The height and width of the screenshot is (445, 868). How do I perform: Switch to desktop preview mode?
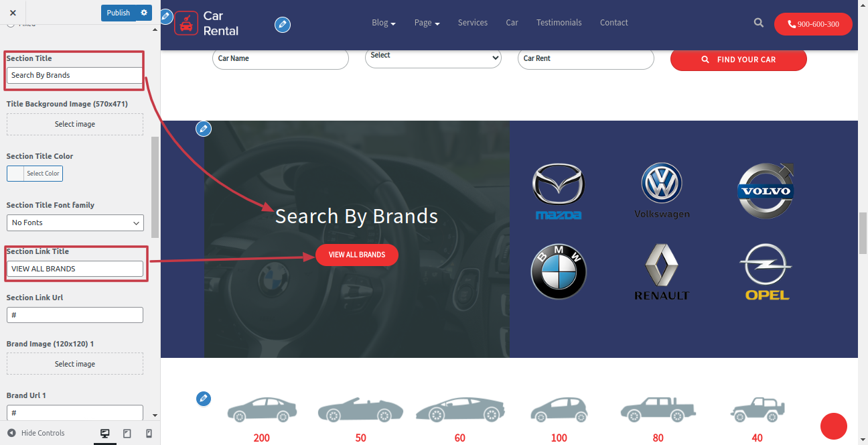click(x=105, y=434)
